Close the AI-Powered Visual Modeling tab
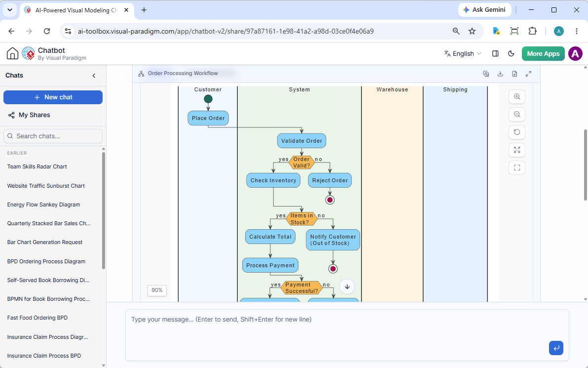The height and width of the screenshot is (368, 588). [126, 10]
